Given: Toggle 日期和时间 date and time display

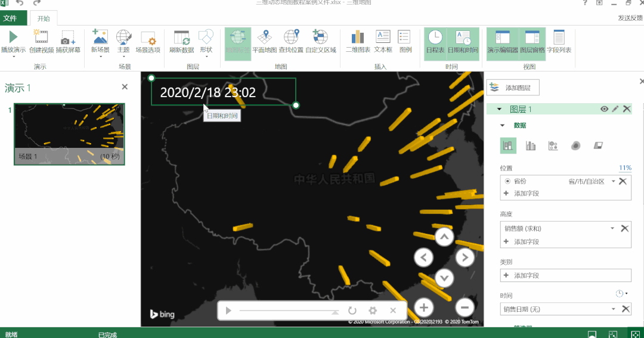Looking at the screenshot, I should pyautogui.click(x=463, y=44).
